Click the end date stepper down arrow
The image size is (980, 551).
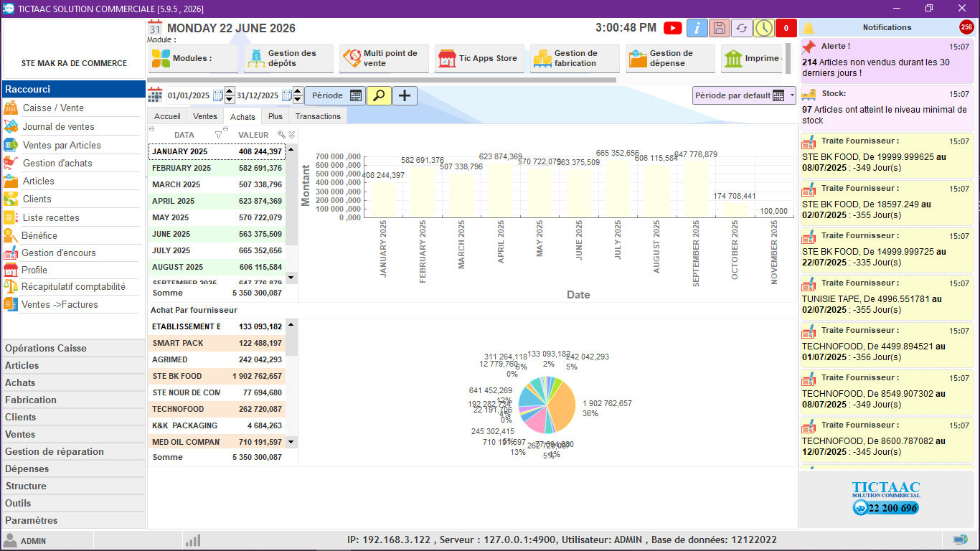point(298,100)
